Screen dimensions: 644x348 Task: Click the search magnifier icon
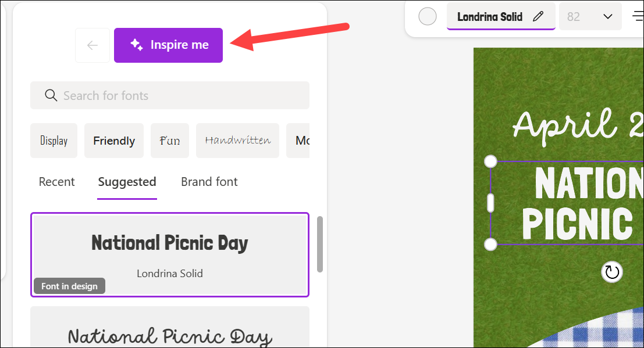(x=51, y=95)
